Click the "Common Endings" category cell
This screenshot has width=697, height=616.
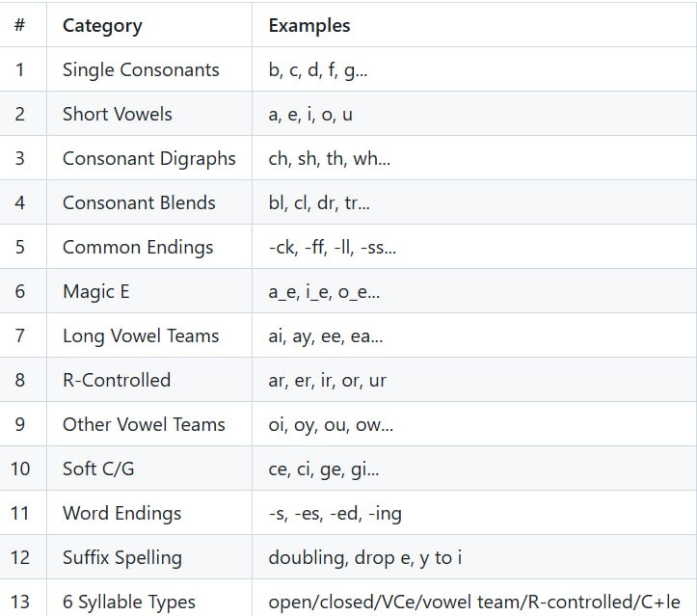138,248
